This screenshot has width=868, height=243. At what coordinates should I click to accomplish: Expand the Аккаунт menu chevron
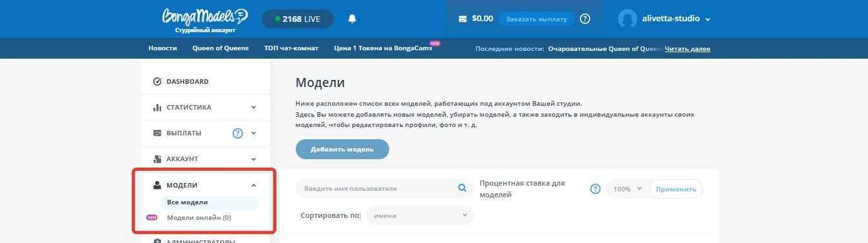pos(253,159)
